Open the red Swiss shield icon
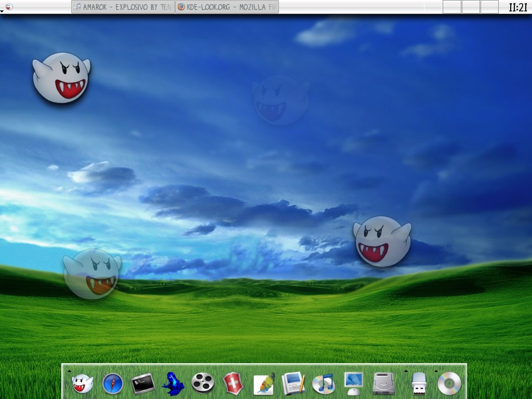This screenshot has height=399, width=532. point(233,384)
